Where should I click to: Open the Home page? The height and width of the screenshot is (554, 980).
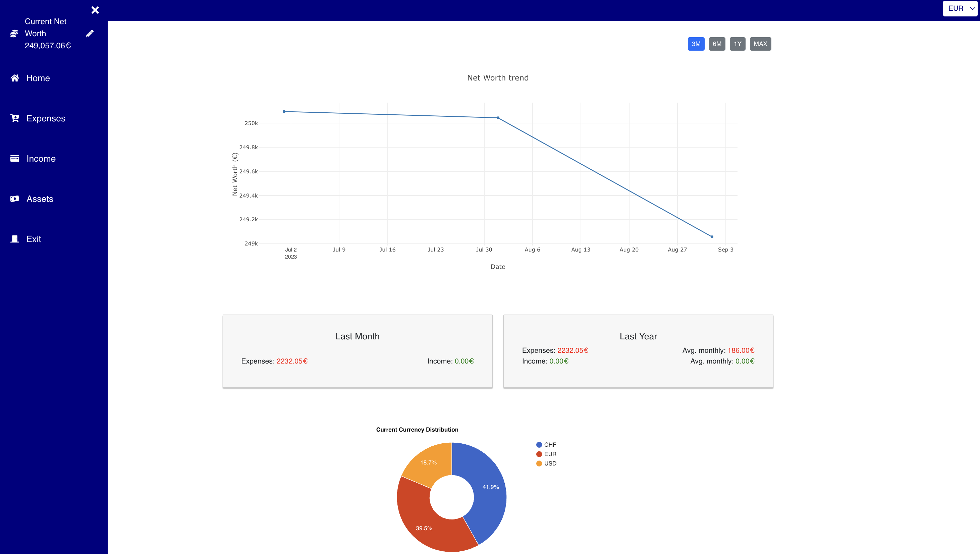pos(38,78)
